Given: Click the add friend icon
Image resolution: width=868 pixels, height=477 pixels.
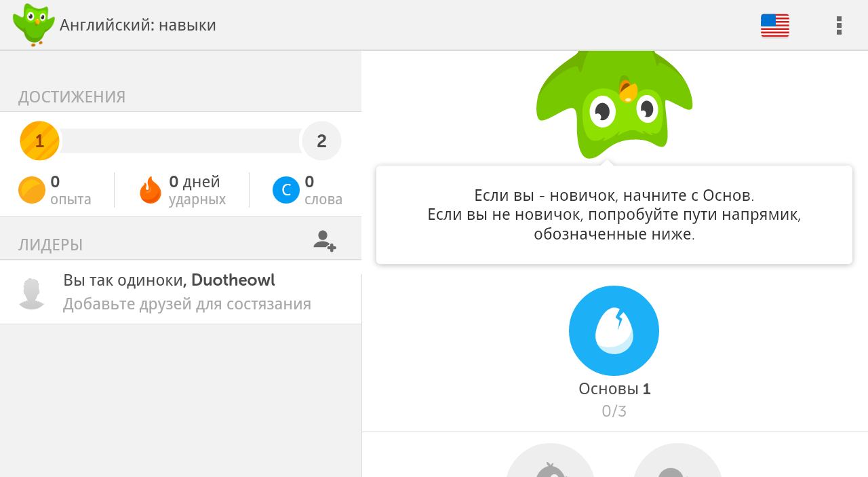Looking at the screenshot, I should point(325,241).
